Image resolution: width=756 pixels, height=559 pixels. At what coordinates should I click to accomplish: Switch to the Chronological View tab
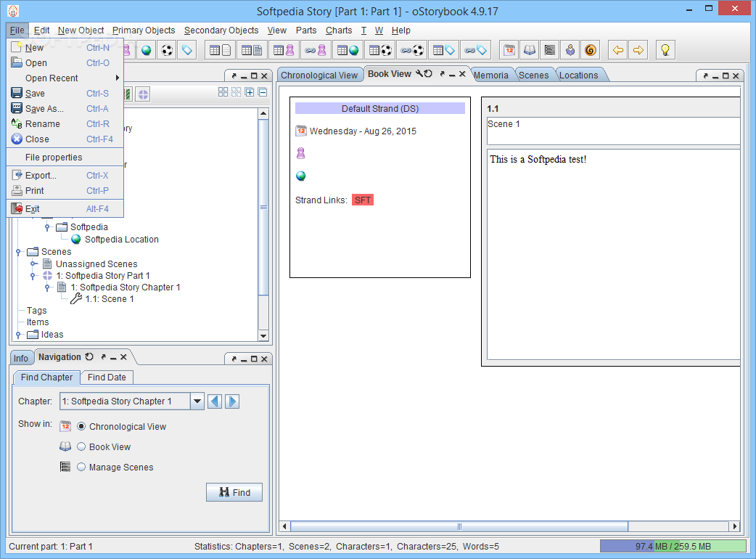tap(319, 76)
